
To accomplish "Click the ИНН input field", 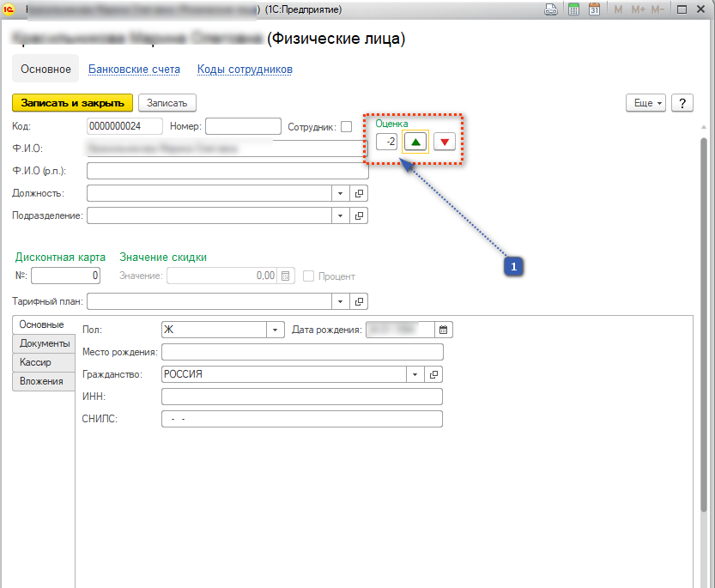I will [301, 397].
